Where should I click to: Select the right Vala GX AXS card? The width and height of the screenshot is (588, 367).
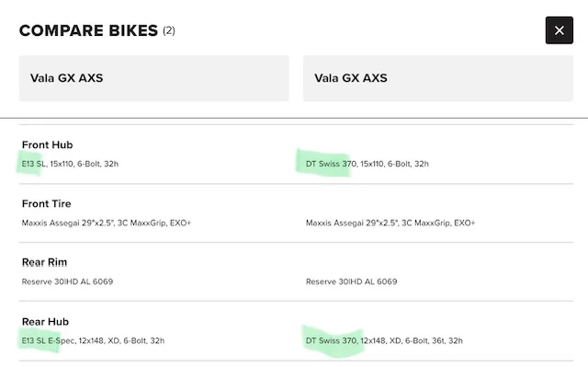point(438,78)
